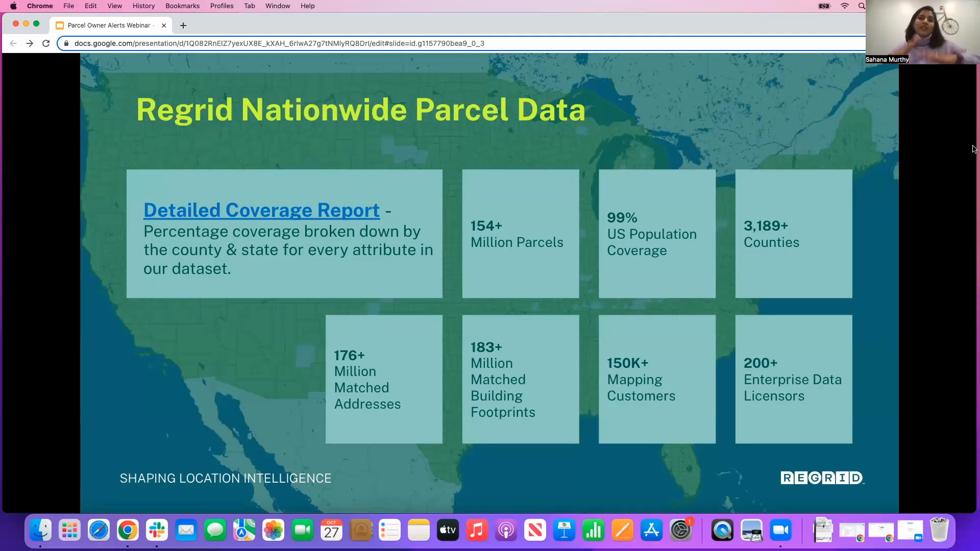
Task: Close the Parcel Owner Alerts Webinar tab
Action: pyautogui.click(x=164, y=26)
